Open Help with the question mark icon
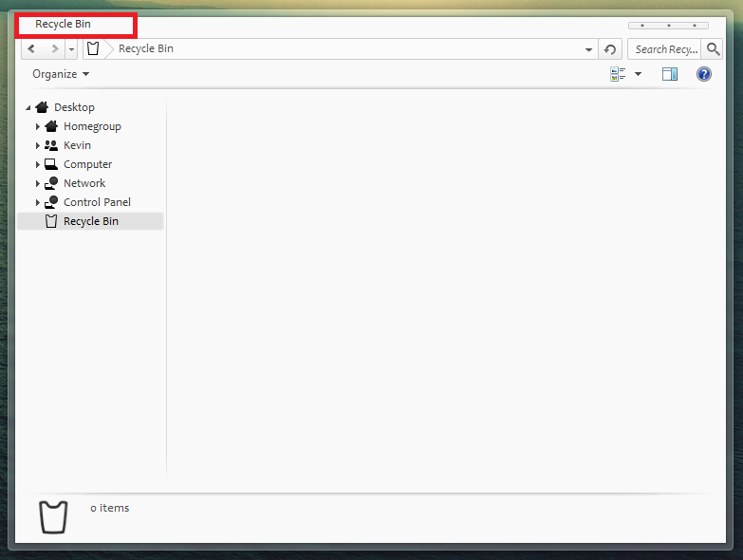The image size is (743, 560). click(x=704, y=74)
